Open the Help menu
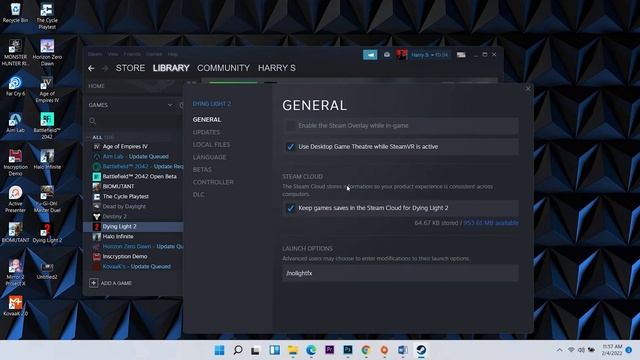This screenshot has height=360, width=640. [x=173, y=54]
